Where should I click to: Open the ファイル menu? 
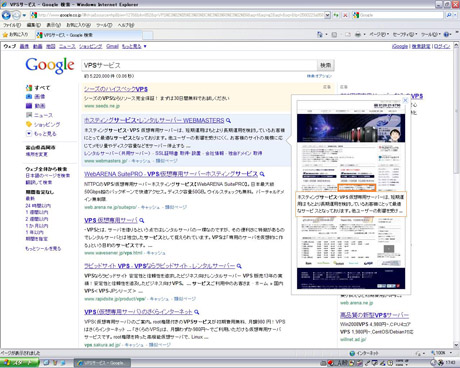[x=12, y=25]
